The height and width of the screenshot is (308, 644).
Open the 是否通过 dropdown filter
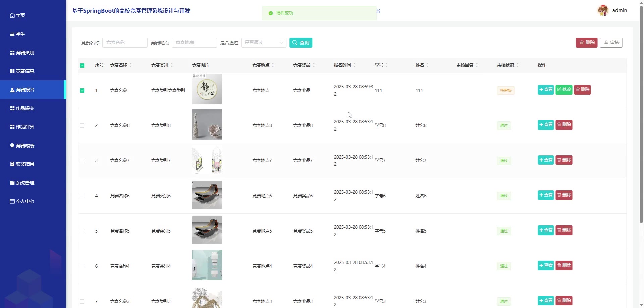263,43
